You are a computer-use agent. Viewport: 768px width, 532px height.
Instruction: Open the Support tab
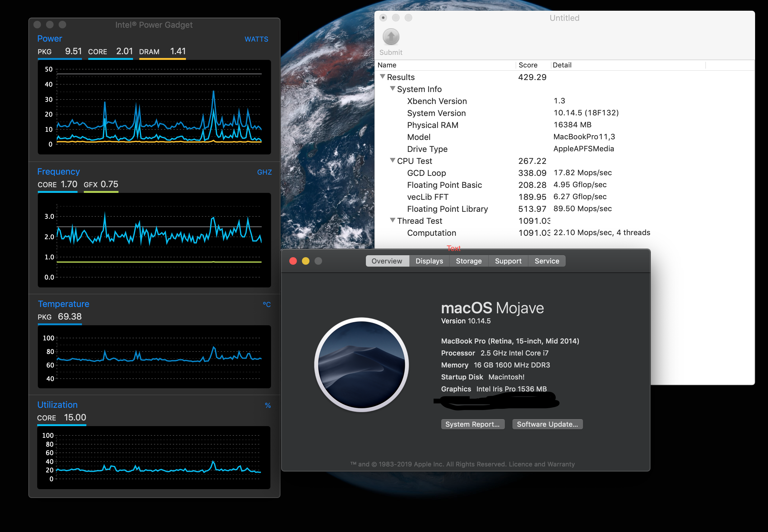508,261
